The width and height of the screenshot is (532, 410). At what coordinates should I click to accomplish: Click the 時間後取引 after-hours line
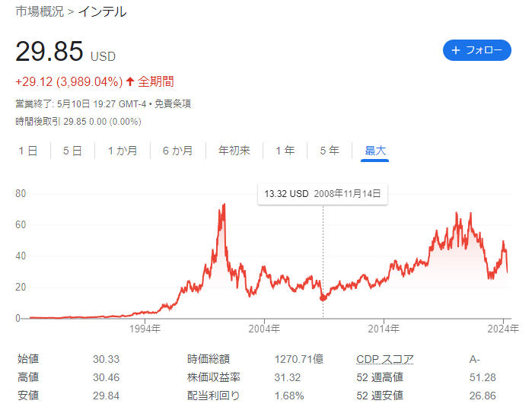78,122
